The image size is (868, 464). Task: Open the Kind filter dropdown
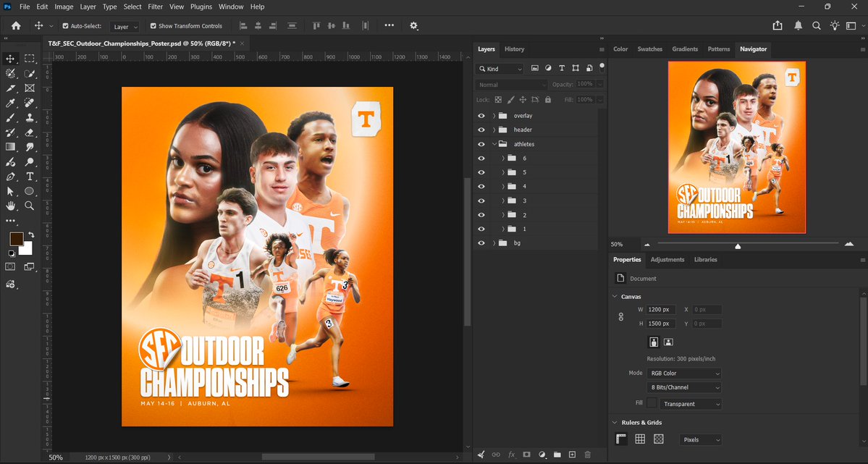click(500, 69)
